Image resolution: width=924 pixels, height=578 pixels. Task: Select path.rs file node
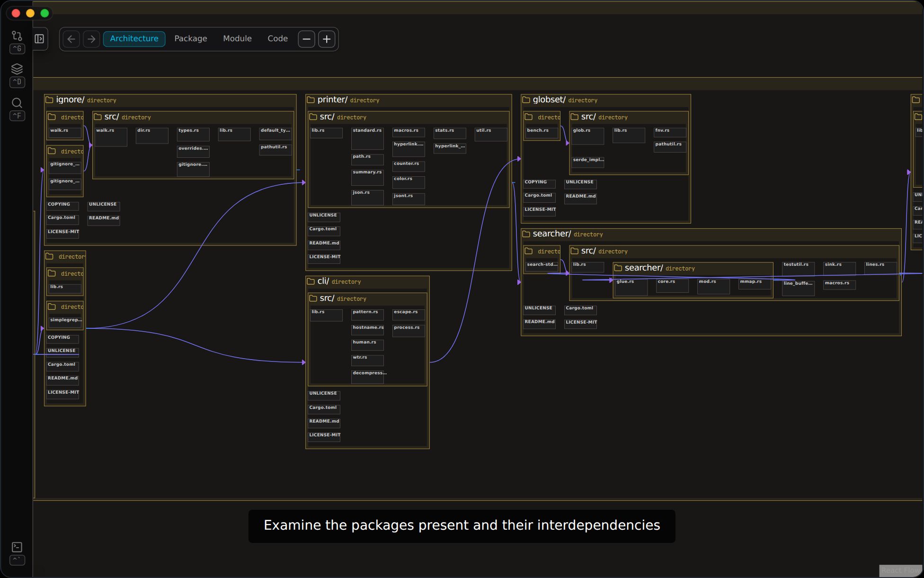pyautogui.click(x=367, y=159)
